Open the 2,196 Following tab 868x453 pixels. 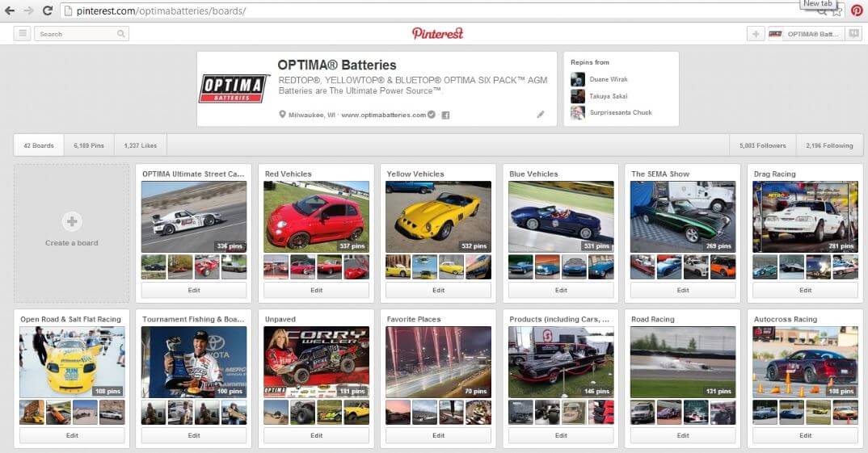829,145
